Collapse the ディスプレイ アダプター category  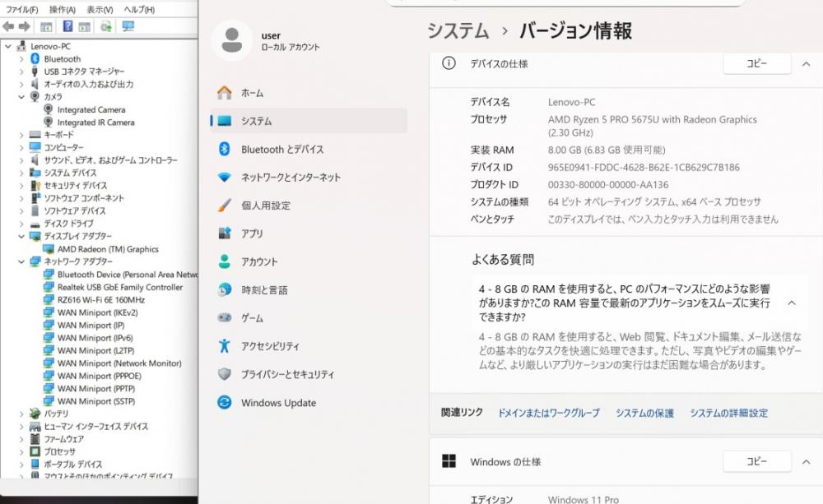pos(21,237)
